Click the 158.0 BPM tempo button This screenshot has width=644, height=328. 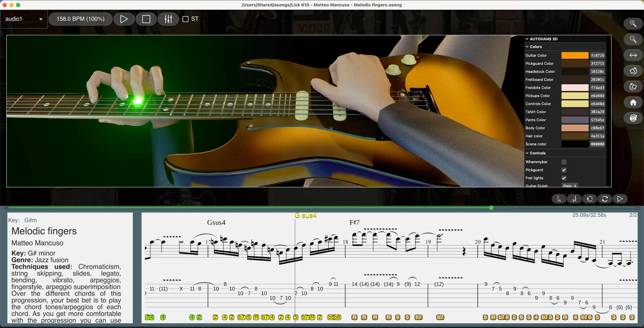[x=80, y=19]
